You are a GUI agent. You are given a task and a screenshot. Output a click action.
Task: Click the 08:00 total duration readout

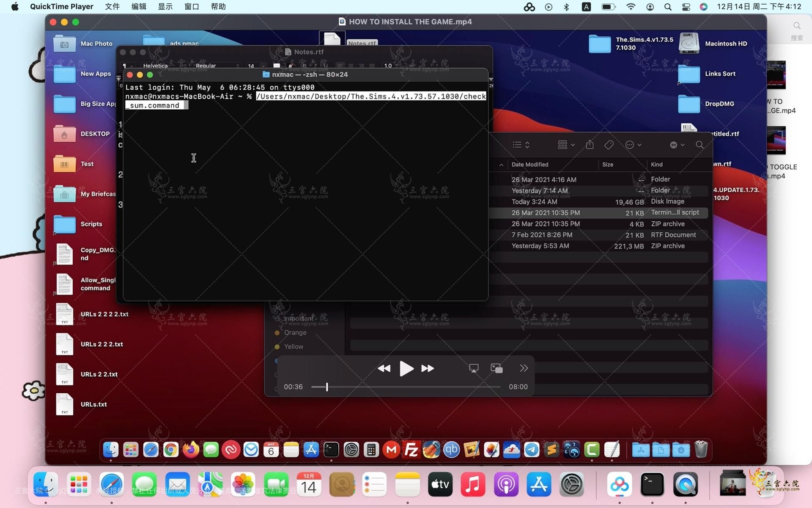(x=518, y=387)
